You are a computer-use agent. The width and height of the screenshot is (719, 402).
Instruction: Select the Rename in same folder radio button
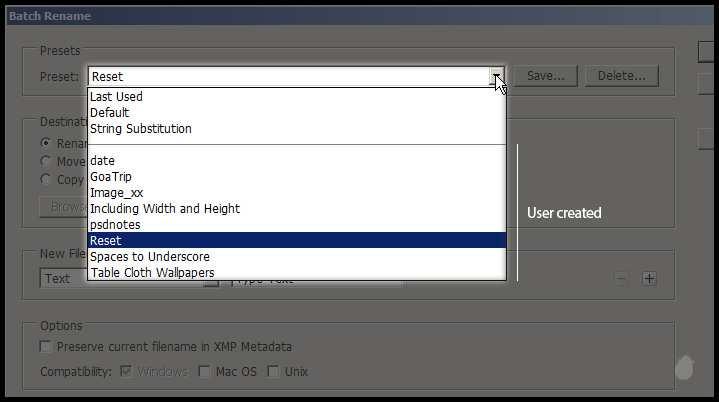click(46, 143)
